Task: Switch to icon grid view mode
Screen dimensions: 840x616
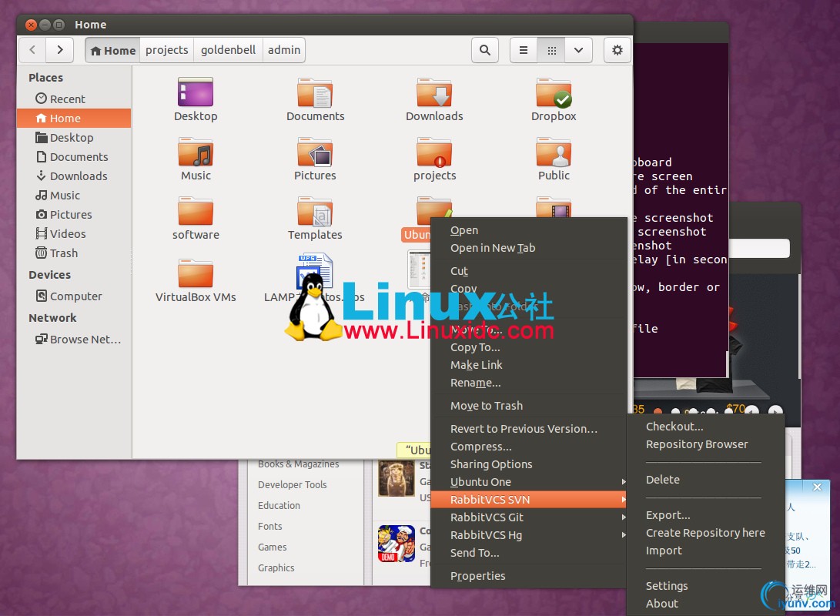Action: click(x=551, y=50)
